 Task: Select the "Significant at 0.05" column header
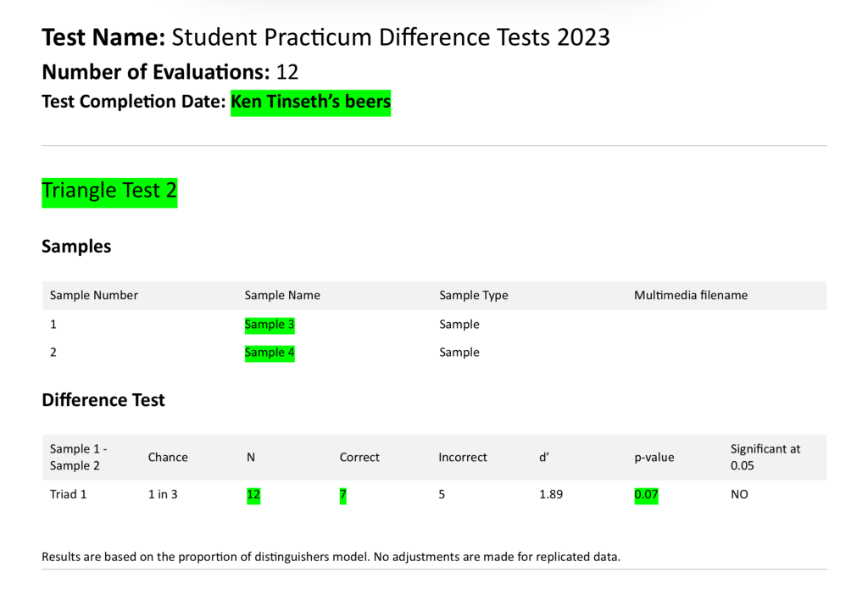pyautogui.click(x=765, y=457)
